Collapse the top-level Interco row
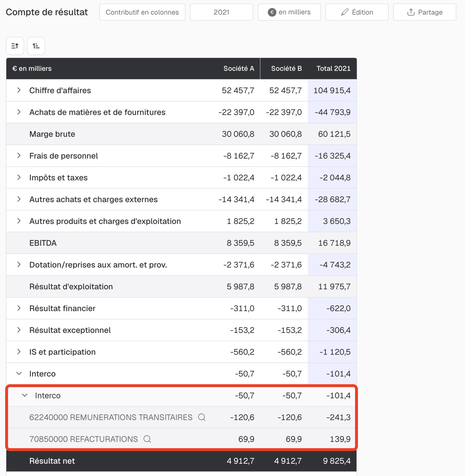 (19, 374)
